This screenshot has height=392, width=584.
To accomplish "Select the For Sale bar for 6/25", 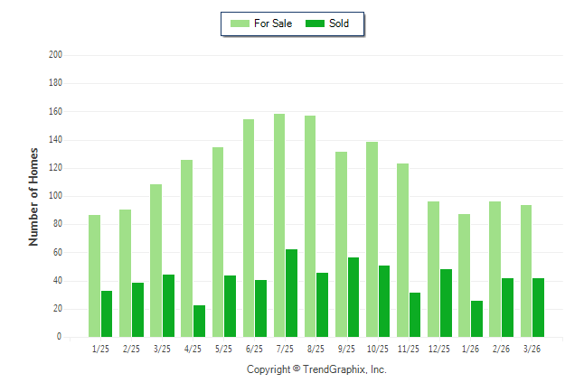I will point(249,228).
